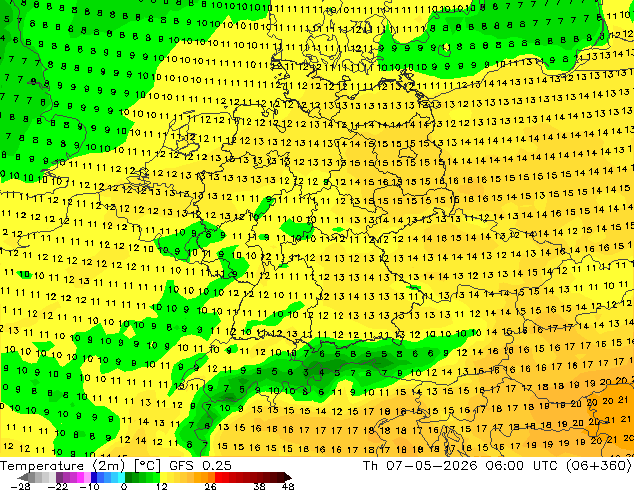Click the bright yellow swatch above the 12 label
Viewport: 634px width, 490px height.
point(164,477)
